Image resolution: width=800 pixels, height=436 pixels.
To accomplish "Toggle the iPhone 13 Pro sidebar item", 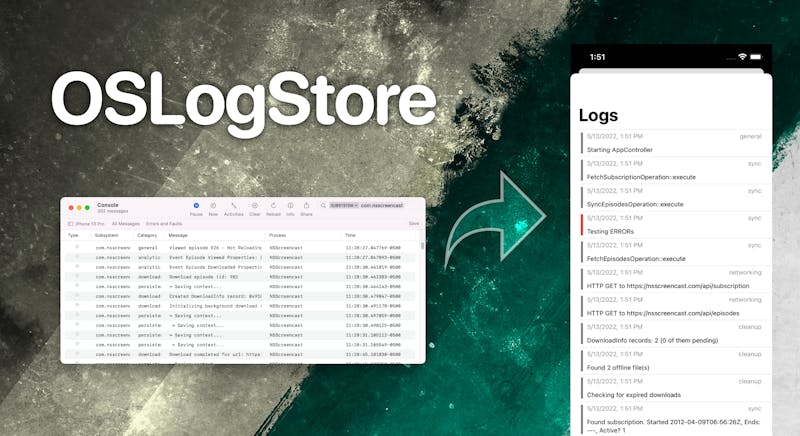I will coord(89,223).
